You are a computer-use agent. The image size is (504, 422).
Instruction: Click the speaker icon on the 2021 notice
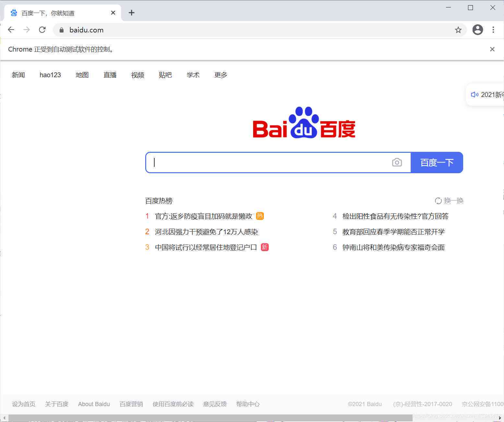click(x=475, y=94)
